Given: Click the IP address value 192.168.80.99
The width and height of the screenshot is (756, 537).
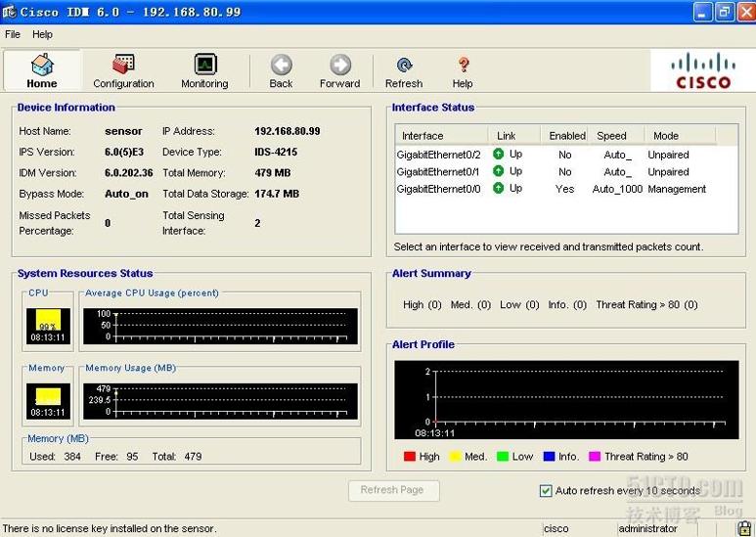Looking at the screenshot, I should click(x=288, y=131).
